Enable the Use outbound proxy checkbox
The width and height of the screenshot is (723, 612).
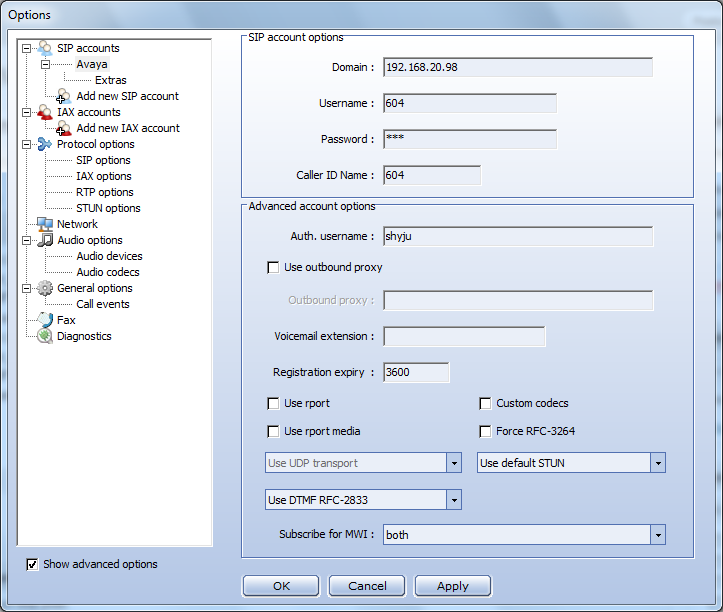coord(273,267)
